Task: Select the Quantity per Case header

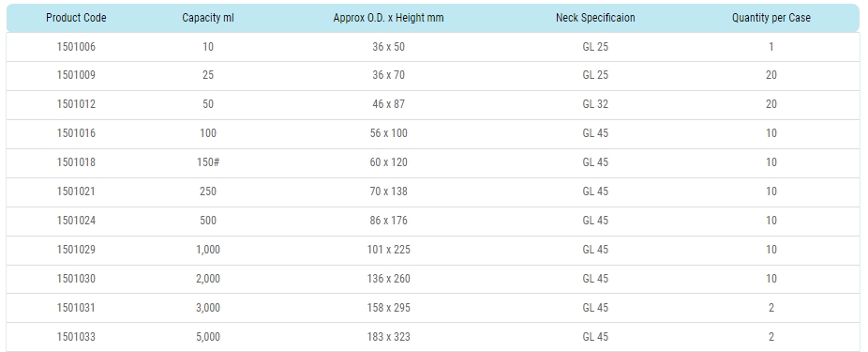Action: click(771, 18)
